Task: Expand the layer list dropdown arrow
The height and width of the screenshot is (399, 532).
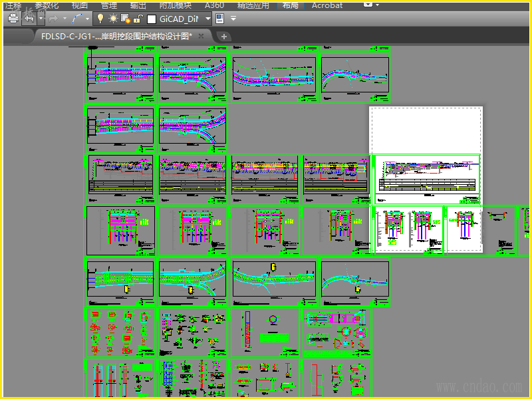Action: [207, 19]
